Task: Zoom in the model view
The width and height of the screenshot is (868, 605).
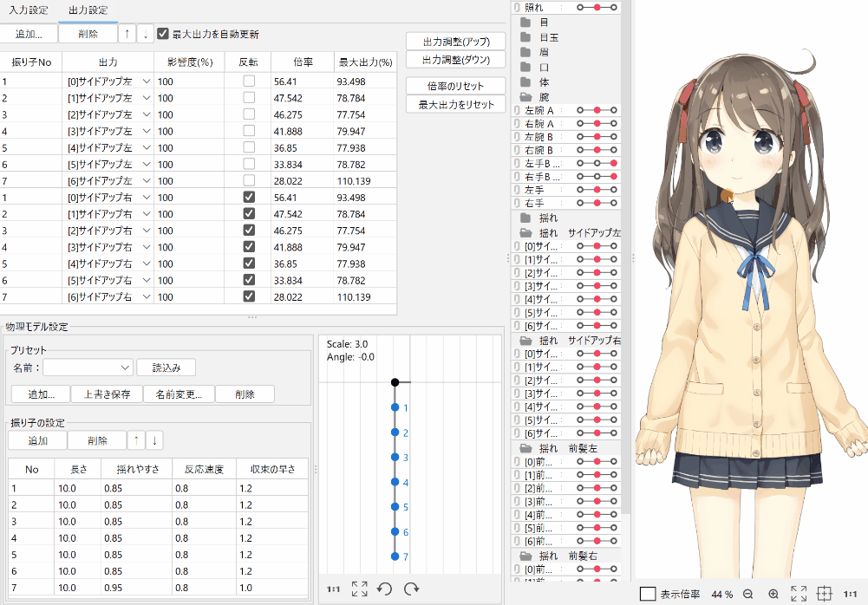Action: point(773,595)
